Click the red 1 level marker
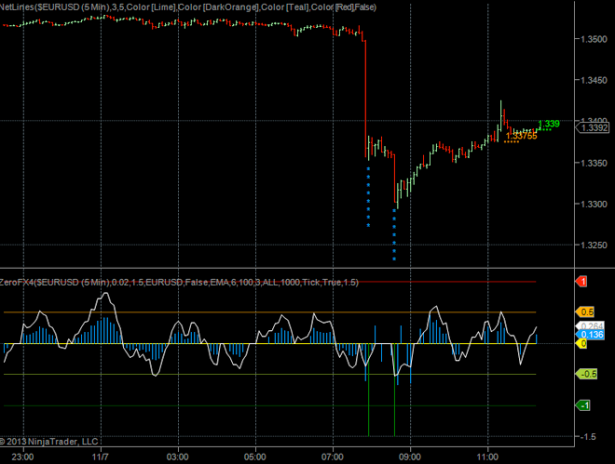The width and height of the screenshot is (615, 464). coord(582,282)
